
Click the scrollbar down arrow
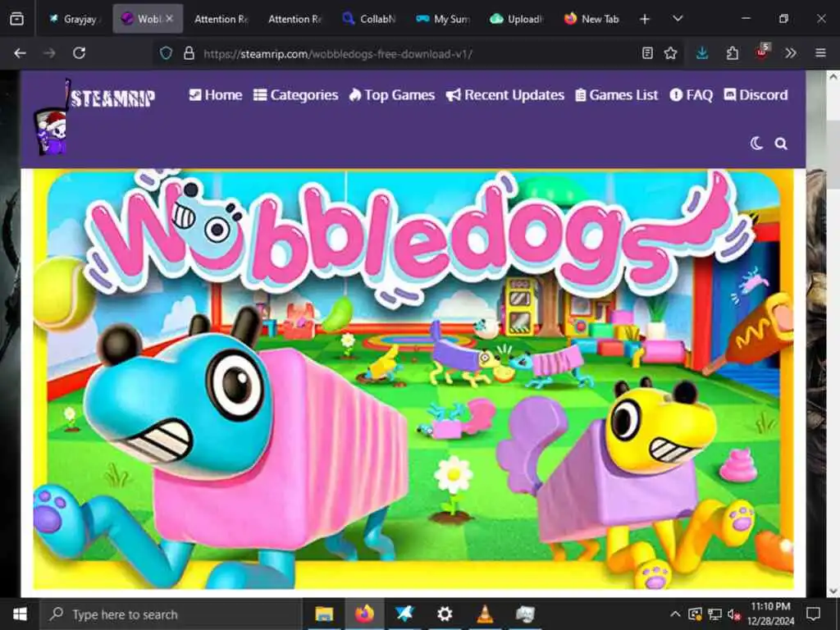[x=833, y=591]
